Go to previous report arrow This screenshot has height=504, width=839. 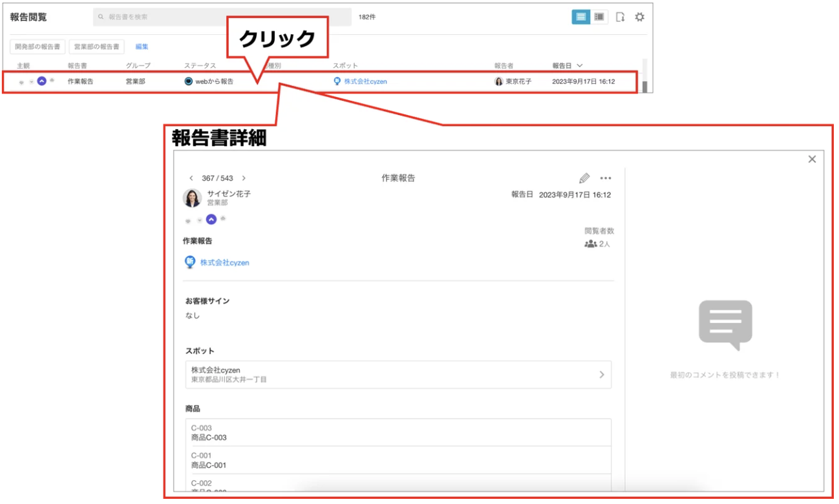[191, 178]
